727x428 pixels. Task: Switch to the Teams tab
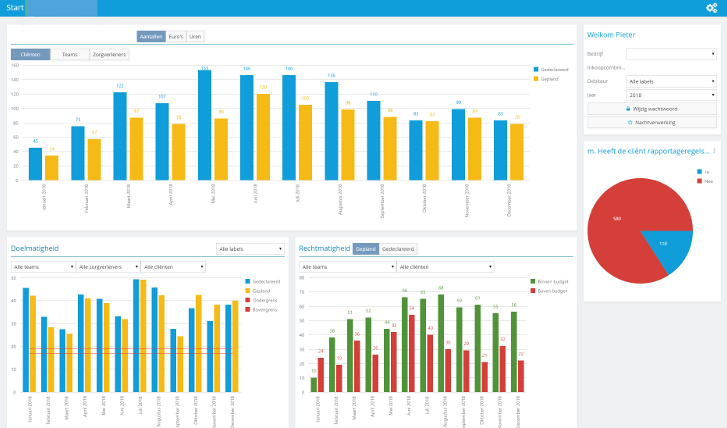click(x=70, y=54)
